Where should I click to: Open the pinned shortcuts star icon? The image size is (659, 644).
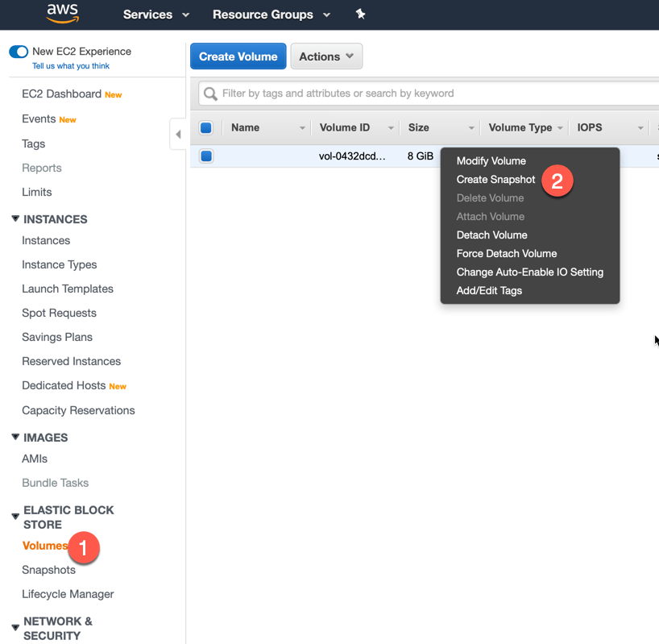(x=360, y=14)
